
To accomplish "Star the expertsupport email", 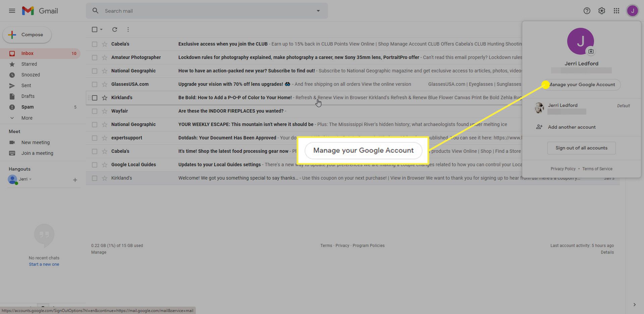I will (x=105, y=138).
